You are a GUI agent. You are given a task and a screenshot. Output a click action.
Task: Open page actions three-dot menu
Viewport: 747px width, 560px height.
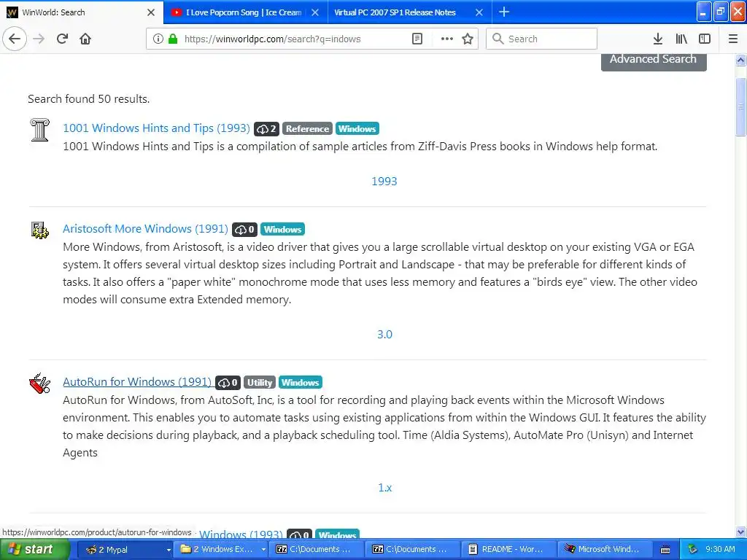(446, 39)
